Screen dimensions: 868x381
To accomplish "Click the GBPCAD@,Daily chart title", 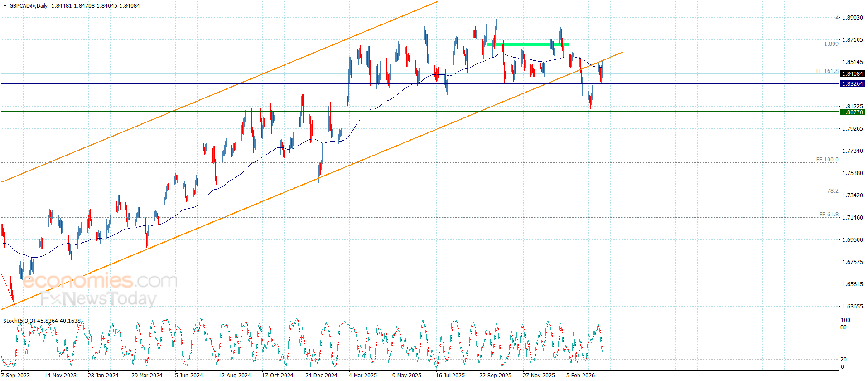I will (x=29, y=6).
